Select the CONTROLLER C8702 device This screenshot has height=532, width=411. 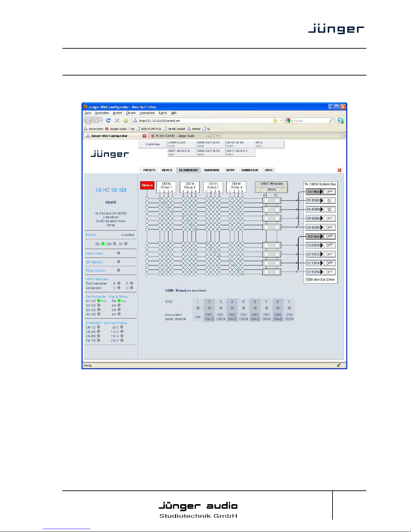pos(182,144)
